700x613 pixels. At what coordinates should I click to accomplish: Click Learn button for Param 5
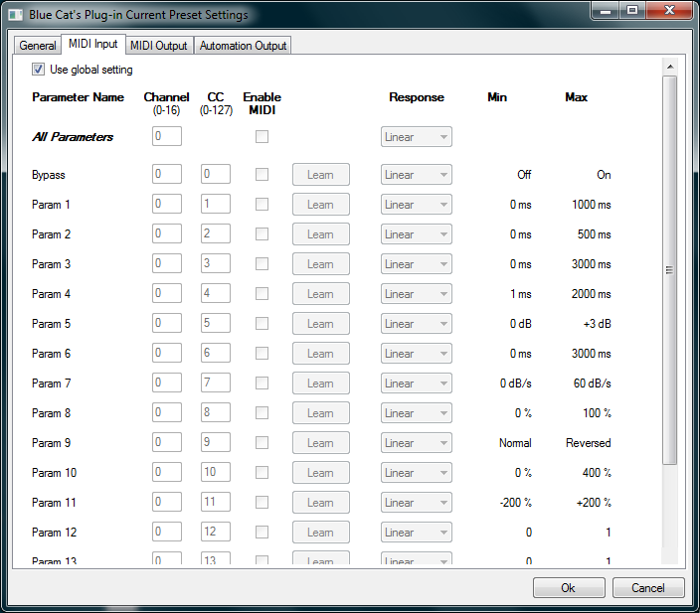coord(321,324)
